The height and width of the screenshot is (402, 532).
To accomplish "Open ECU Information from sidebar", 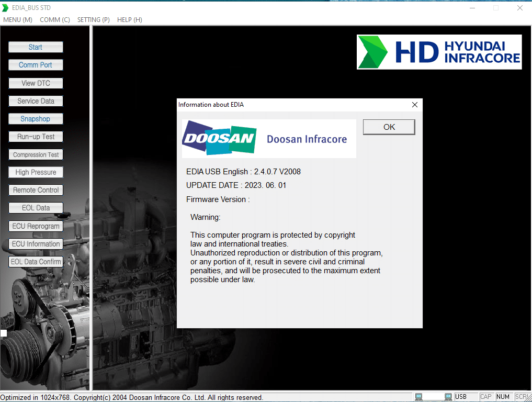I will [x=36, y=244].
